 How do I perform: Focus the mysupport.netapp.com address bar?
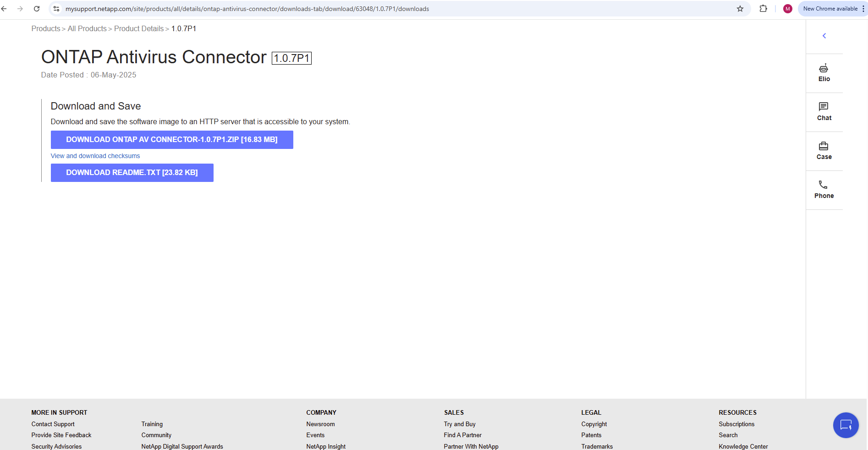tap(399, 9)
